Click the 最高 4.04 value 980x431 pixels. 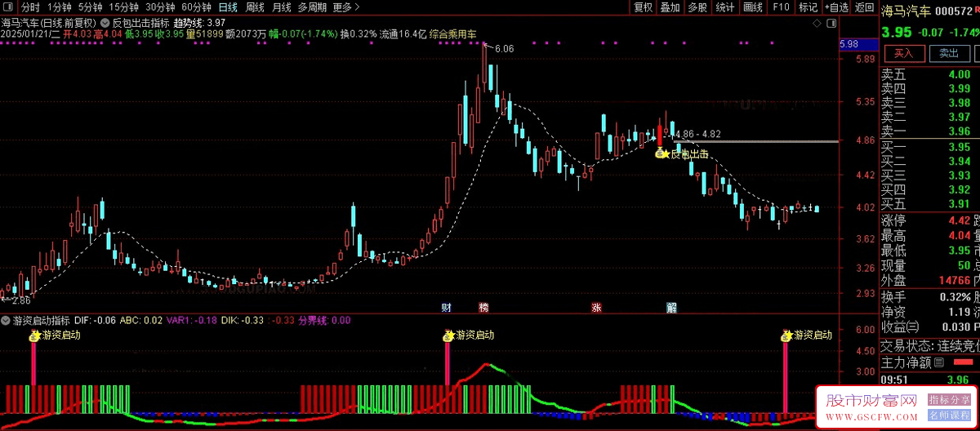pos(960,236)
